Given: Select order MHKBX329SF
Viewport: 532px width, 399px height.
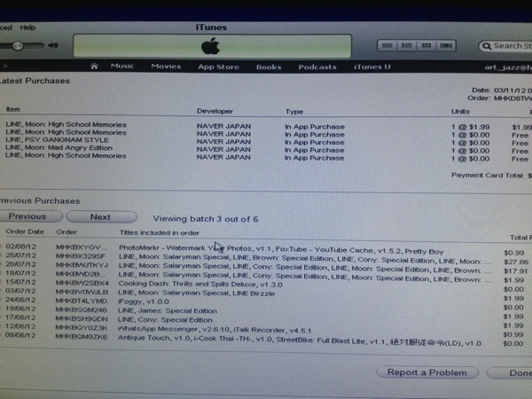Looking at the screenshot, I should (x=81, y=256).
